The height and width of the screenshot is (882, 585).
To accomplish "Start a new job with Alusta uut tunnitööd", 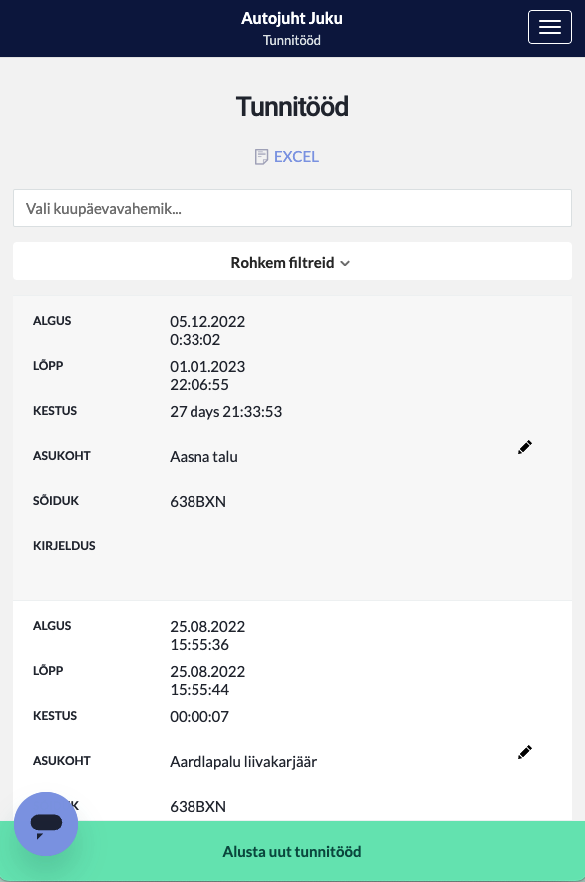I will pyautogui.click(x=292, y=851).
